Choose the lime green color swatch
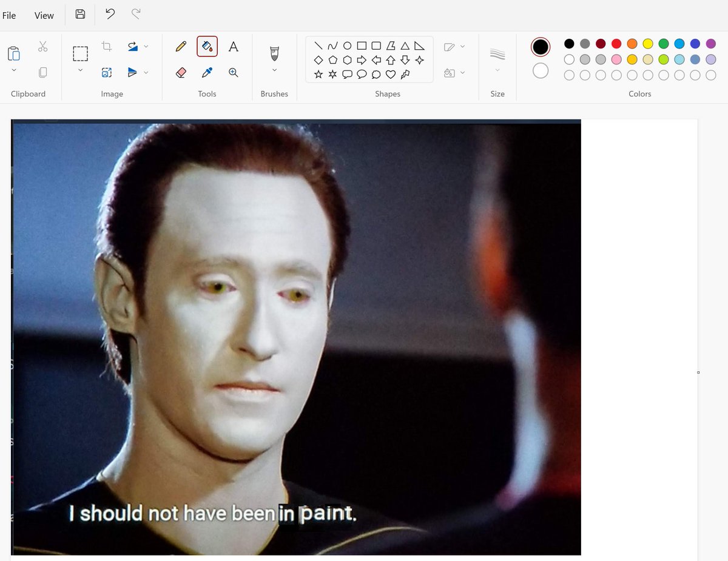The image size is (728, 561). pyautogui.click(x=664, y=59)
